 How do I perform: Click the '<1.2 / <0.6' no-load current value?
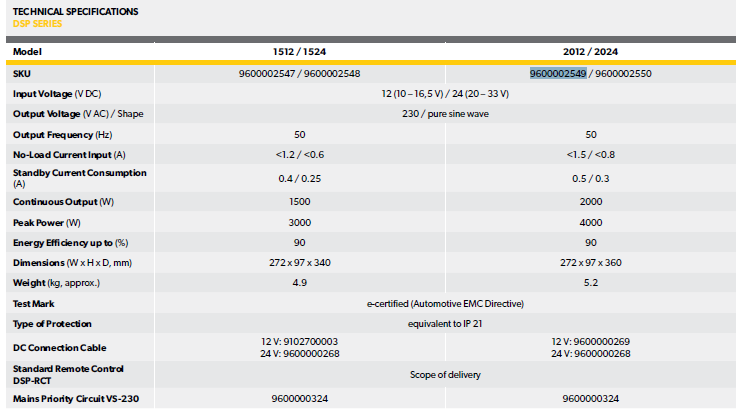pos(298,155)
